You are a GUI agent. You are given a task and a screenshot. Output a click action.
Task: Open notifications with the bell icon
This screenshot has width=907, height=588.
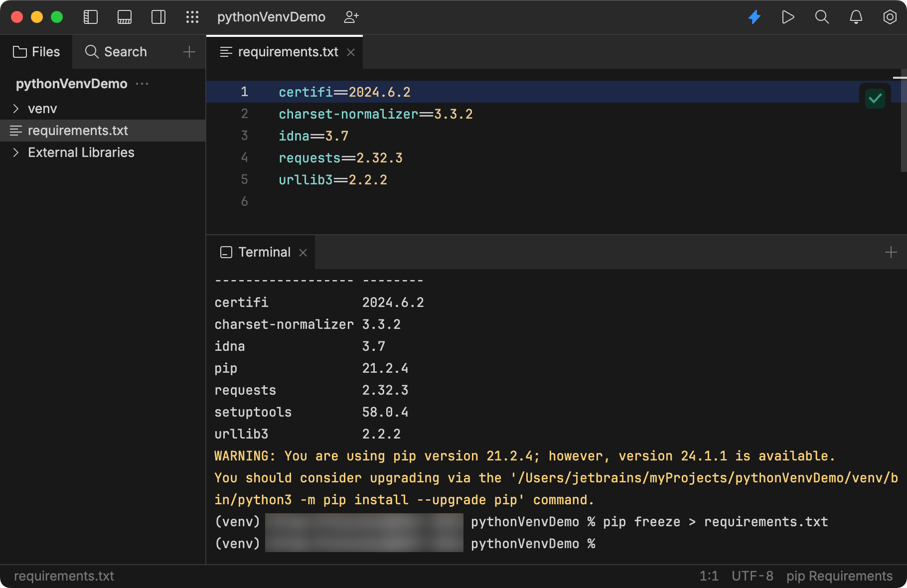[x=856, y=17]
